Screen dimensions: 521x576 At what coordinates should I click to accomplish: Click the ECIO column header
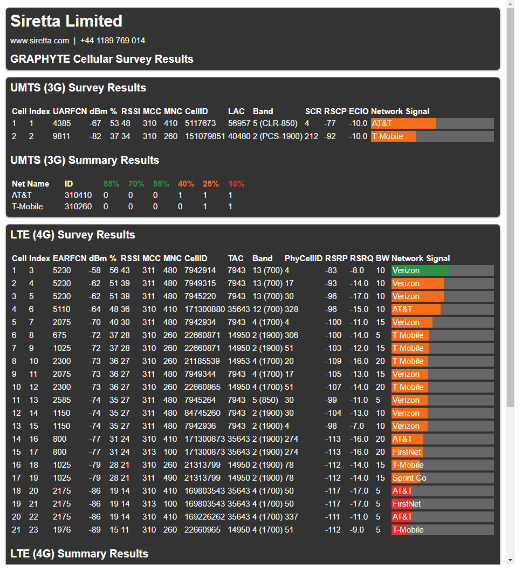(x=359, y=111)
